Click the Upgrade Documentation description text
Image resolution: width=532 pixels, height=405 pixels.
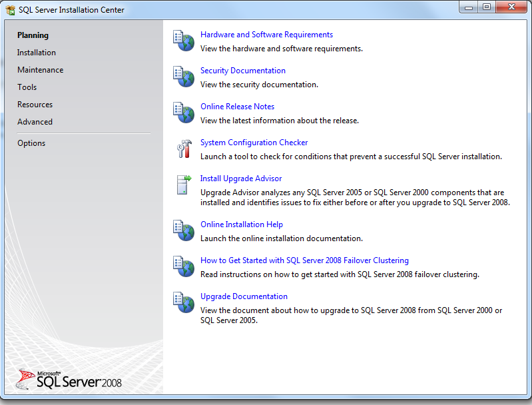click(351, 315)
